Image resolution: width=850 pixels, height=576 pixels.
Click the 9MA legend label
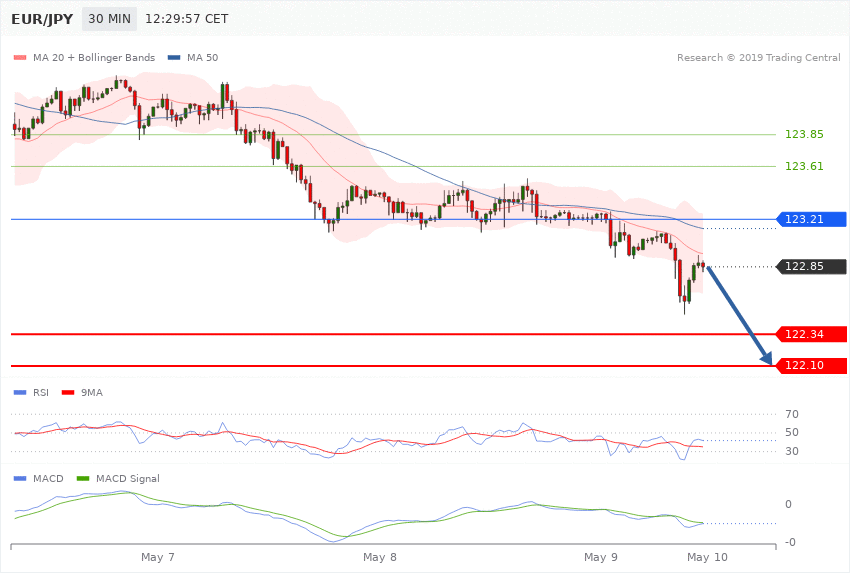tap(92, 392)
